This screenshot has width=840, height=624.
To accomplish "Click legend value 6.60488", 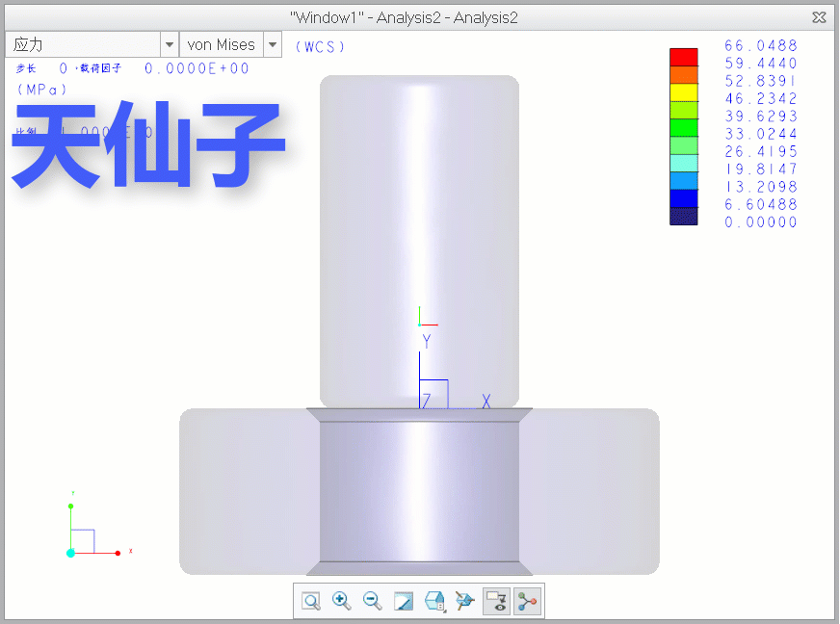I will click(761, 204).
